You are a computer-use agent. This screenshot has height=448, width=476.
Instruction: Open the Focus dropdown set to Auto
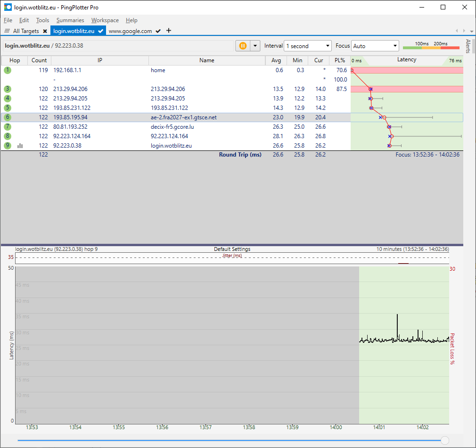(375, 46)
